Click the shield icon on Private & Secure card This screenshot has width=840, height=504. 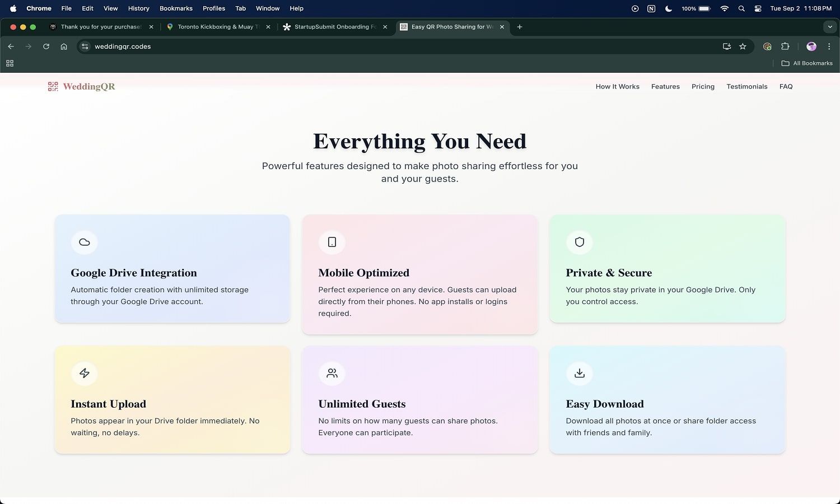(x=580, y=242)
